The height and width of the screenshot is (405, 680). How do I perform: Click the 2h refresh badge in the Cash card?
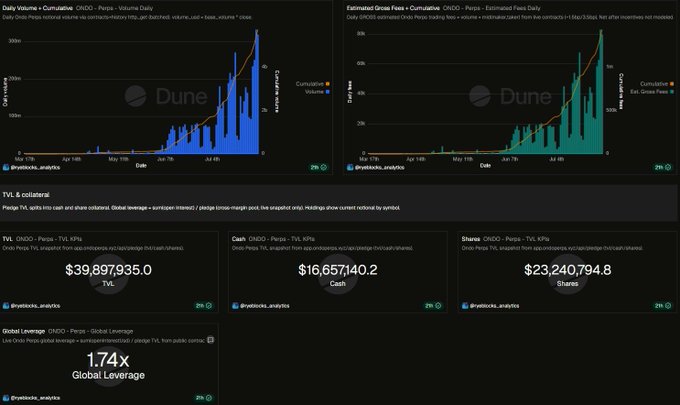coord(433,306)
